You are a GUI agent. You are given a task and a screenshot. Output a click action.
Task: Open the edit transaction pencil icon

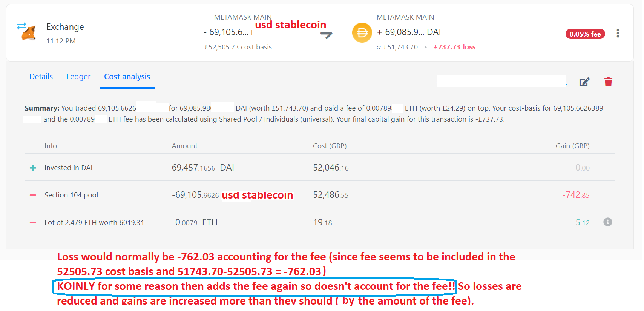(x=584, y=82)
